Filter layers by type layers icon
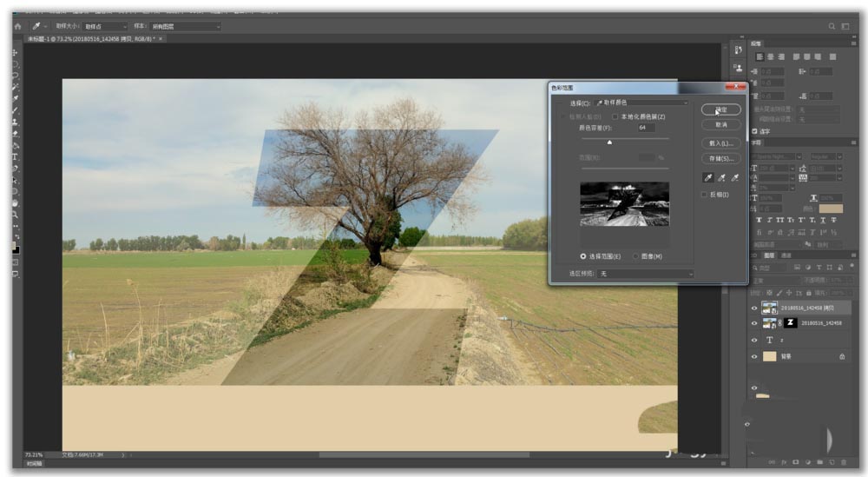 pos(819,268)
